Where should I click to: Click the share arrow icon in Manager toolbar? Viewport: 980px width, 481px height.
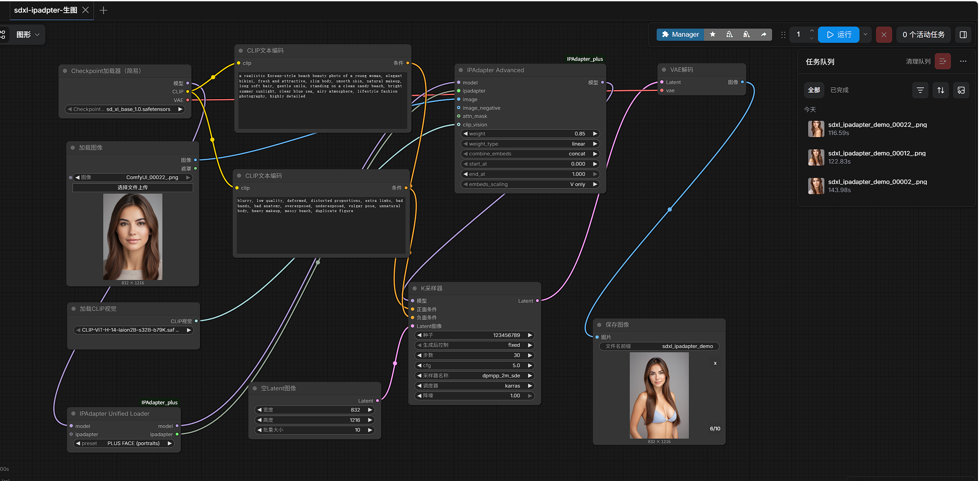(x=764, y=35)
